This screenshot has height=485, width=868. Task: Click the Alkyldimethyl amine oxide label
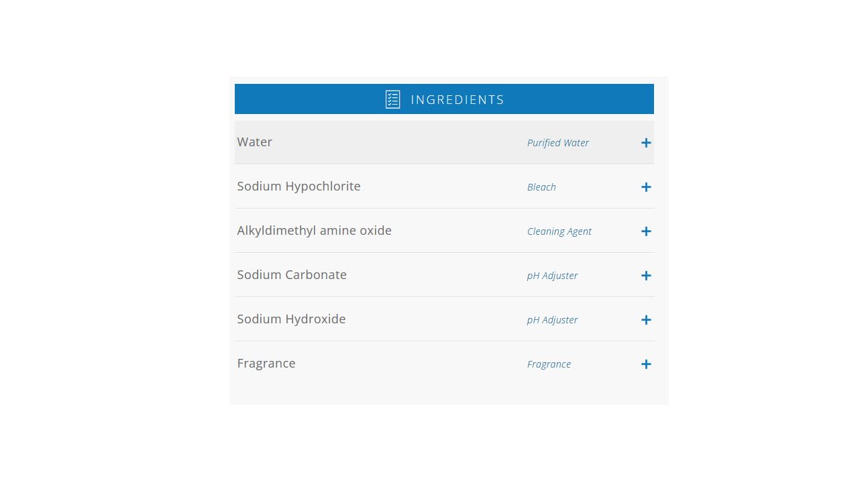point(314,231)
